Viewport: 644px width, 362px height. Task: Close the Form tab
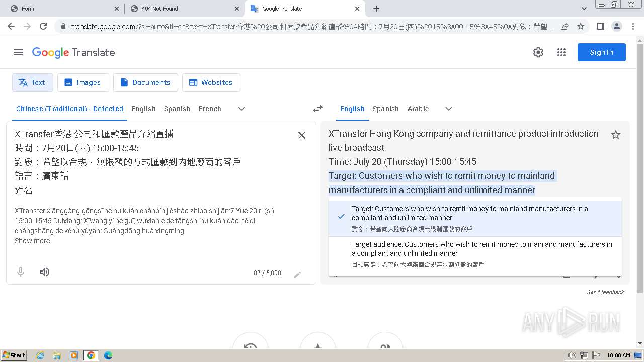point(117,9)
